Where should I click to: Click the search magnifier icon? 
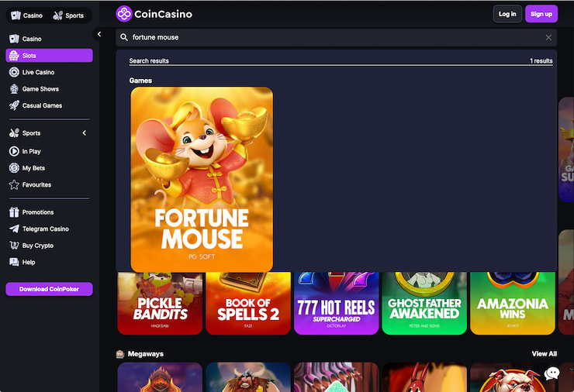(x=124, y=37)
